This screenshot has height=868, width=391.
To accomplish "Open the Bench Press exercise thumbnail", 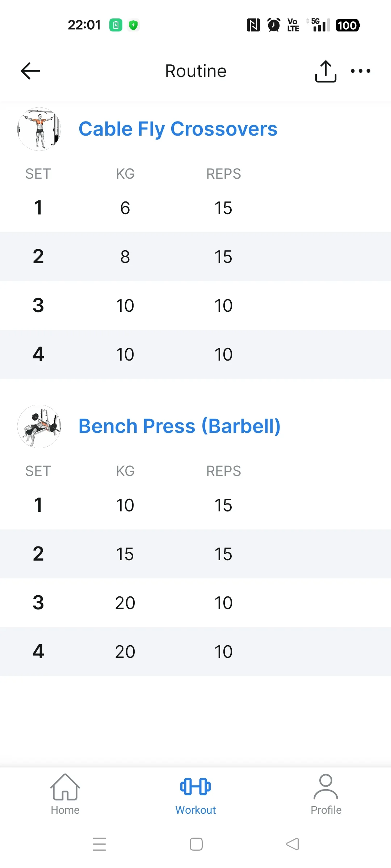I will 39,426.
